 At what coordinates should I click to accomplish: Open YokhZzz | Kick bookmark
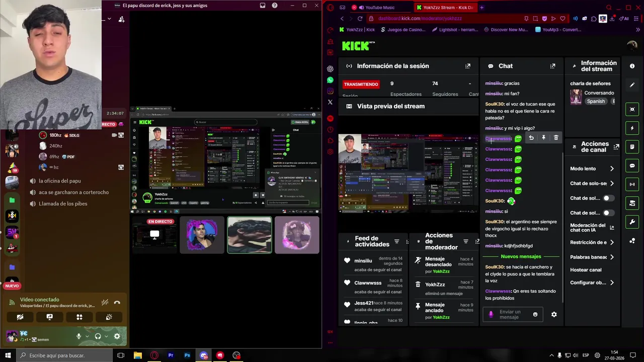(357, 30)
